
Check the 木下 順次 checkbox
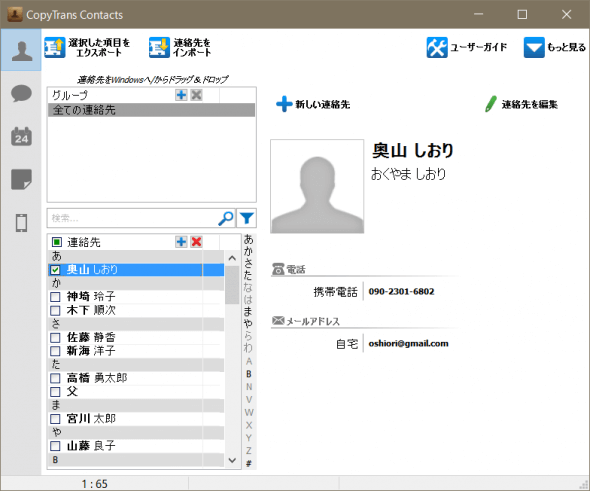coord(55,310)
